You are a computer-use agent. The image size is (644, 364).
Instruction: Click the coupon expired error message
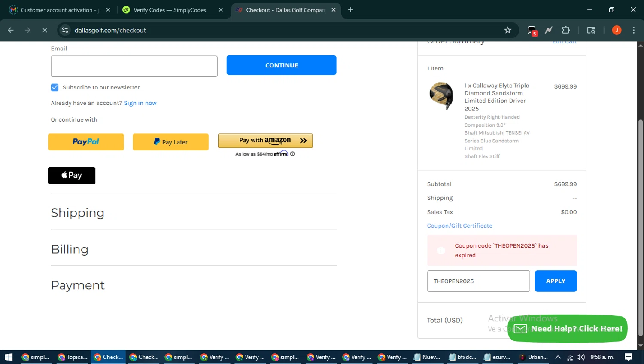coord(502,250)
